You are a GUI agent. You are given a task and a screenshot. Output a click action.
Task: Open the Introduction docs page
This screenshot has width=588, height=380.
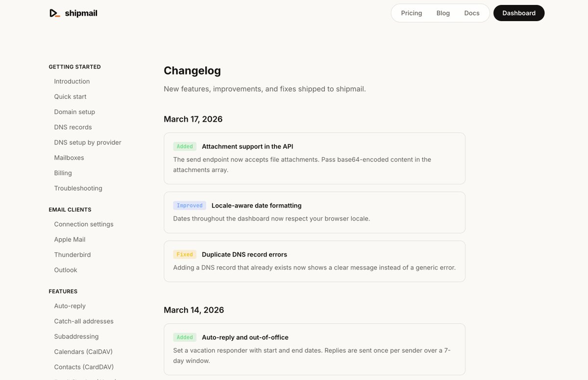click(x=72, y=81)
